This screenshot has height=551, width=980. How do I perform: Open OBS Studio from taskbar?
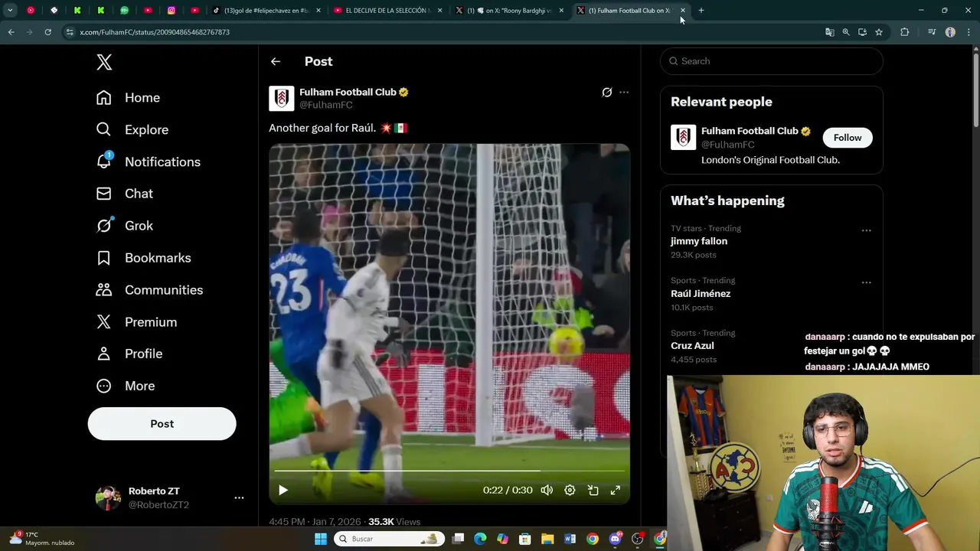[x=637, y=539]
